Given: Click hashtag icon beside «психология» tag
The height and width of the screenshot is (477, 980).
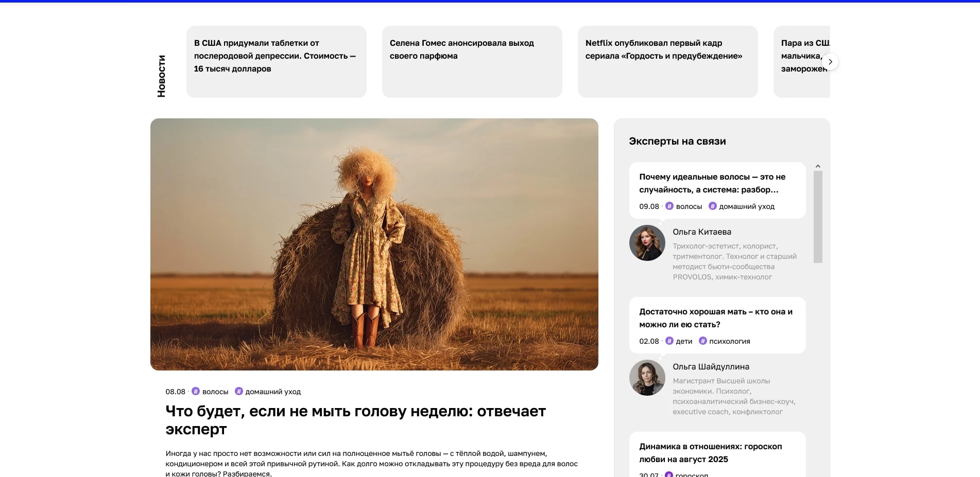Looking at the screenshot, I should pos(703,341).
